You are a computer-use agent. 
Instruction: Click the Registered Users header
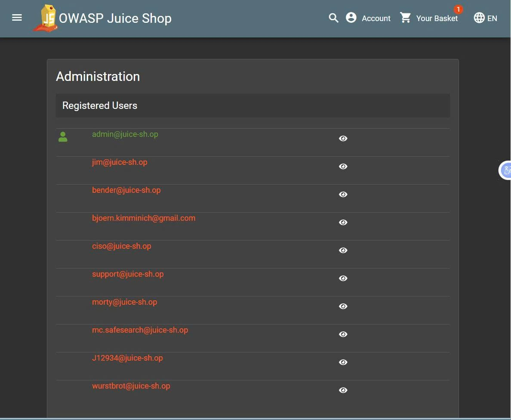(x=100, y=106)
